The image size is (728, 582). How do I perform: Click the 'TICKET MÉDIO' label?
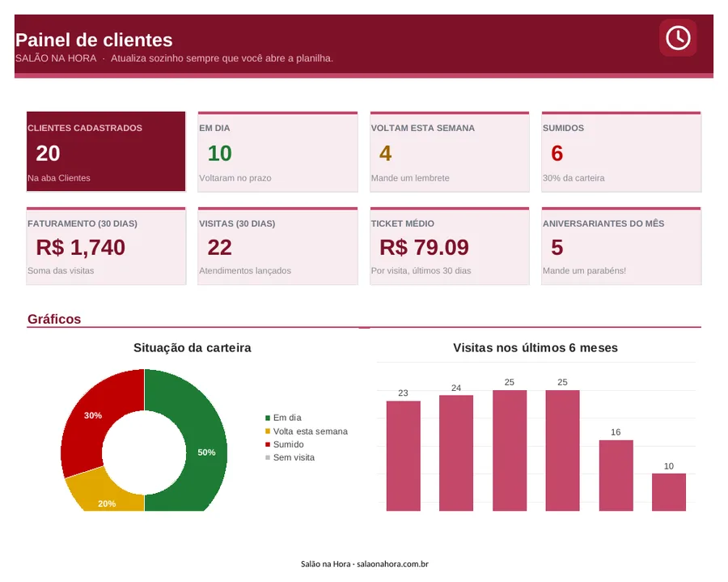(403, 223)
